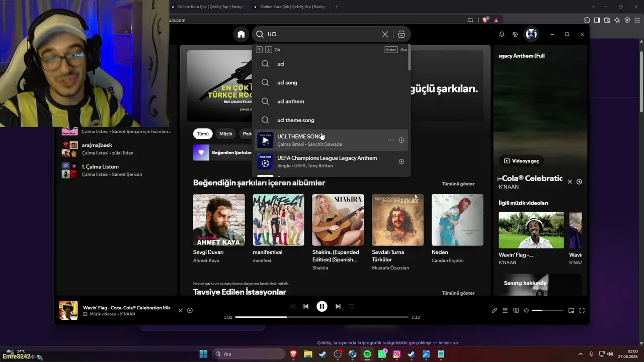Clear the UCL search text

[x=385, y=34]
